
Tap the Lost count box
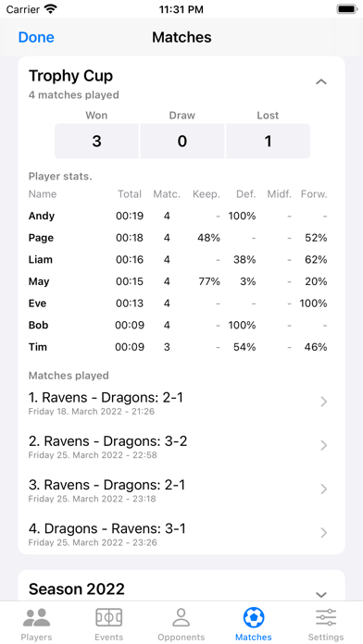tap(268, 141)
